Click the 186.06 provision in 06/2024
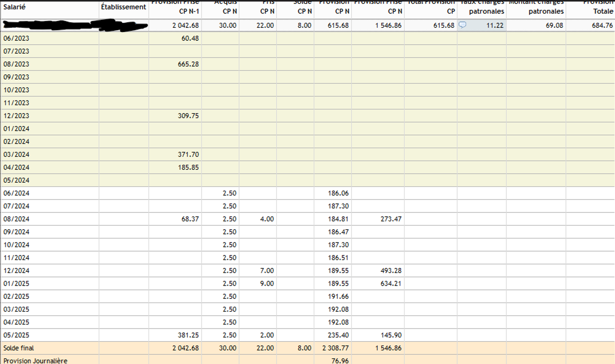 338,193
